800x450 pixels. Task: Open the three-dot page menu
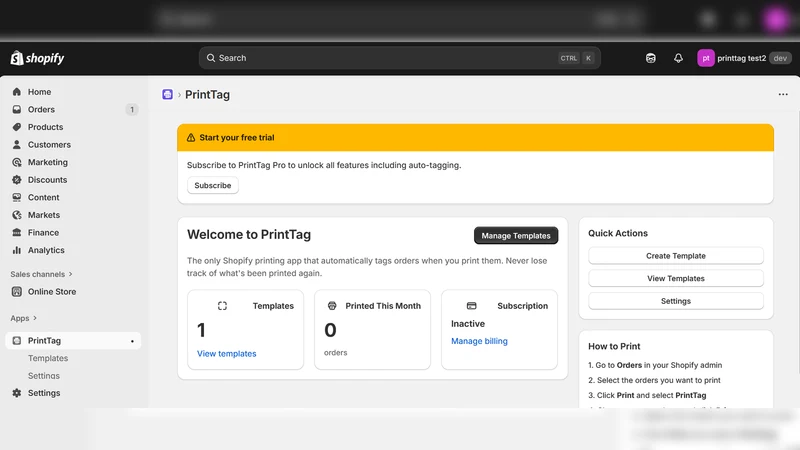[x=783, y=94]
